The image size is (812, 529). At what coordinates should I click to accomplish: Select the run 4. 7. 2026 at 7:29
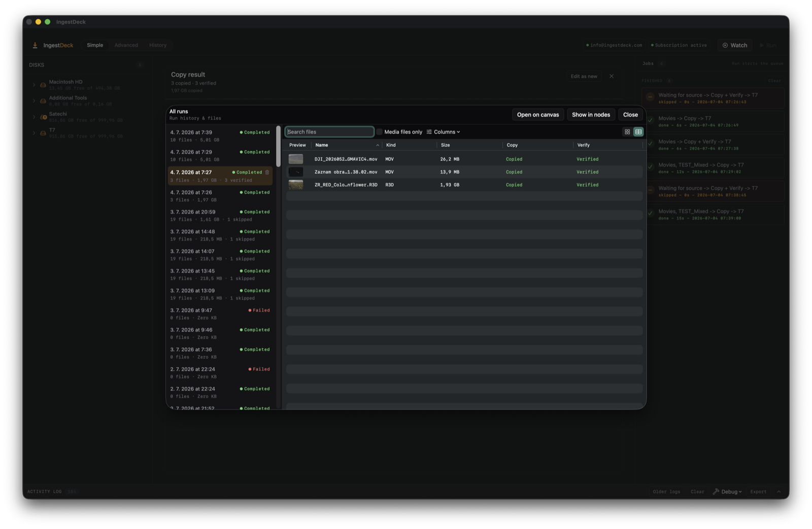point(220,156)
